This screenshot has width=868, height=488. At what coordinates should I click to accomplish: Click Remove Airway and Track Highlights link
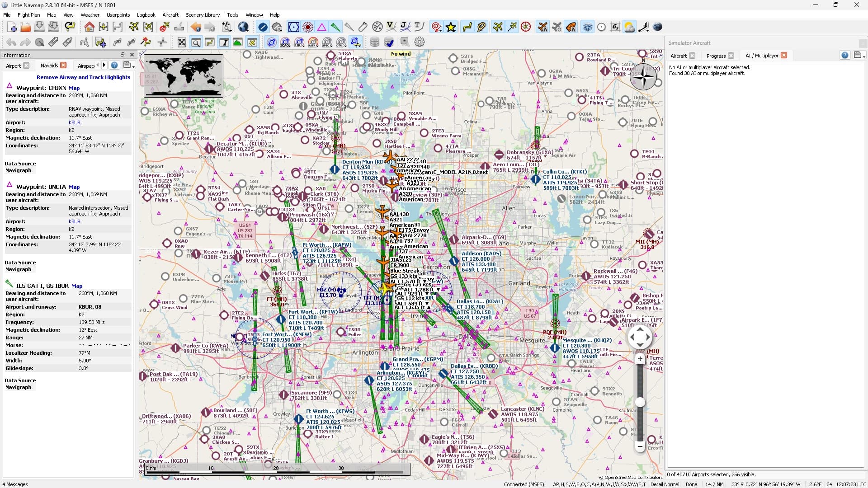(83, 77)
